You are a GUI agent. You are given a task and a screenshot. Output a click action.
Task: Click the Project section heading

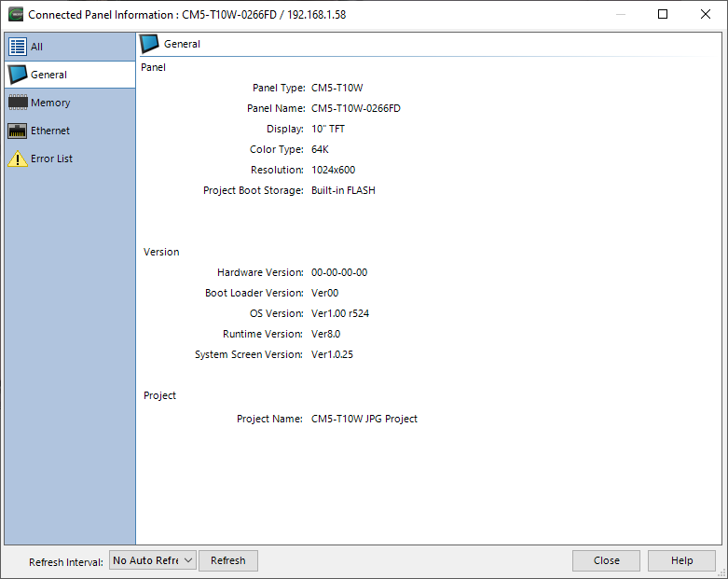(x=159, y=395)
